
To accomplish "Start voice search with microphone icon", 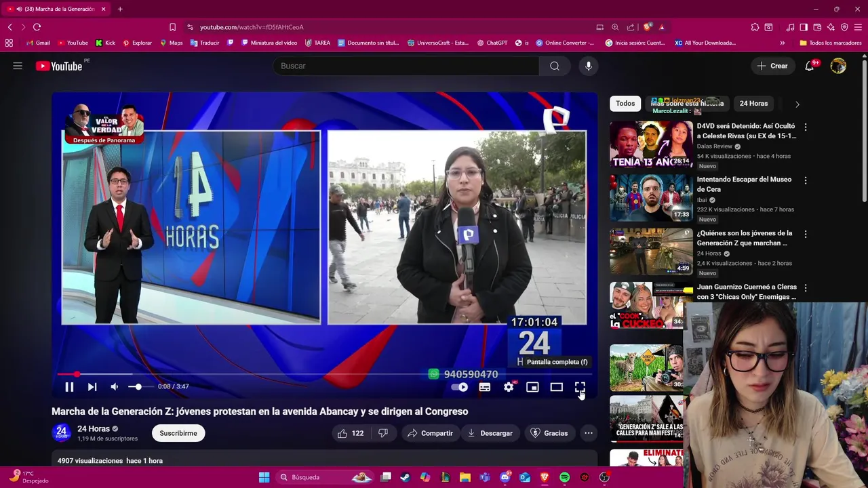I will (x=589, y=66).
